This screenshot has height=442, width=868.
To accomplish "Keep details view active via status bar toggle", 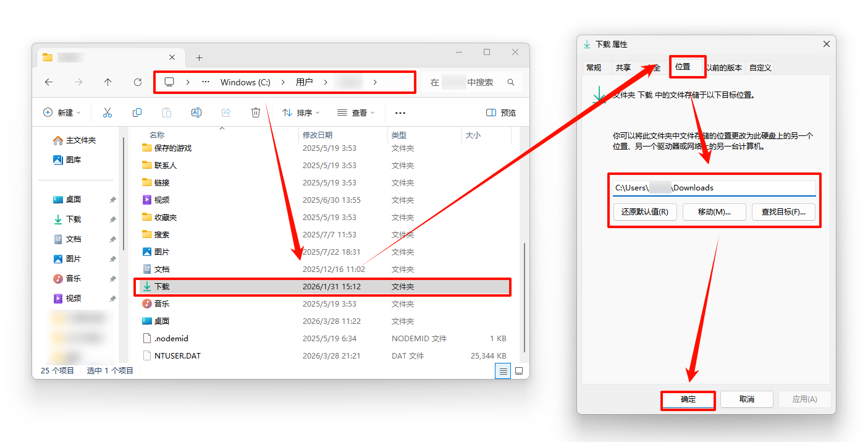I will click(503, 370).
